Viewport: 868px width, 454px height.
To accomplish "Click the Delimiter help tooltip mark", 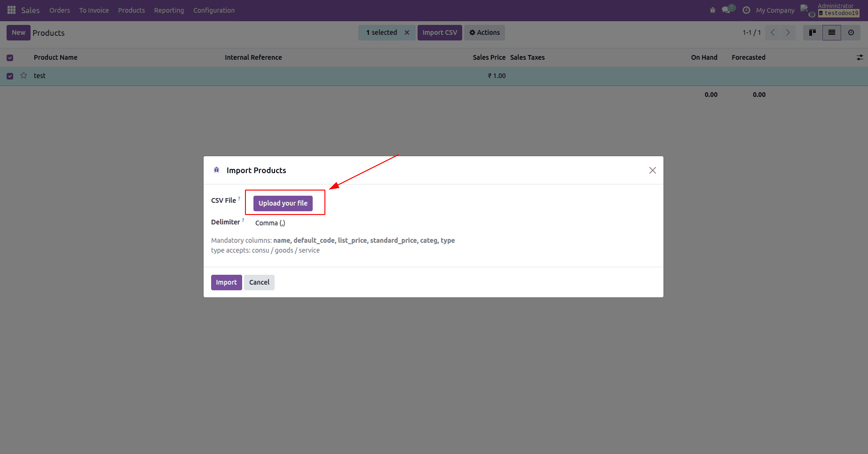I will click(243, 220).
